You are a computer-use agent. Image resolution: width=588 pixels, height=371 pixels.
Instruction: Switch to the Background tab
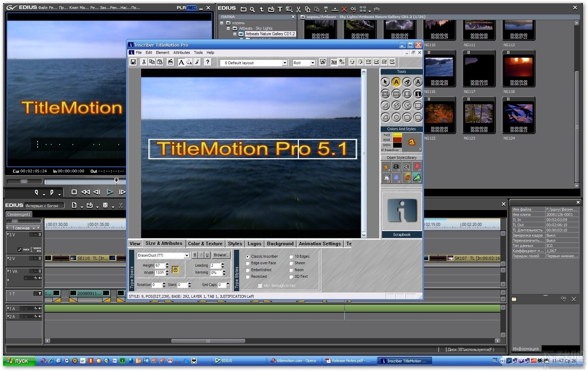(x=280, y=244)
